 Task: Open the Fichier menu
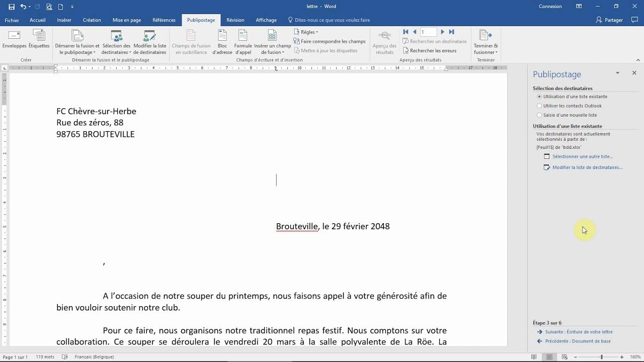pos(12,20)
